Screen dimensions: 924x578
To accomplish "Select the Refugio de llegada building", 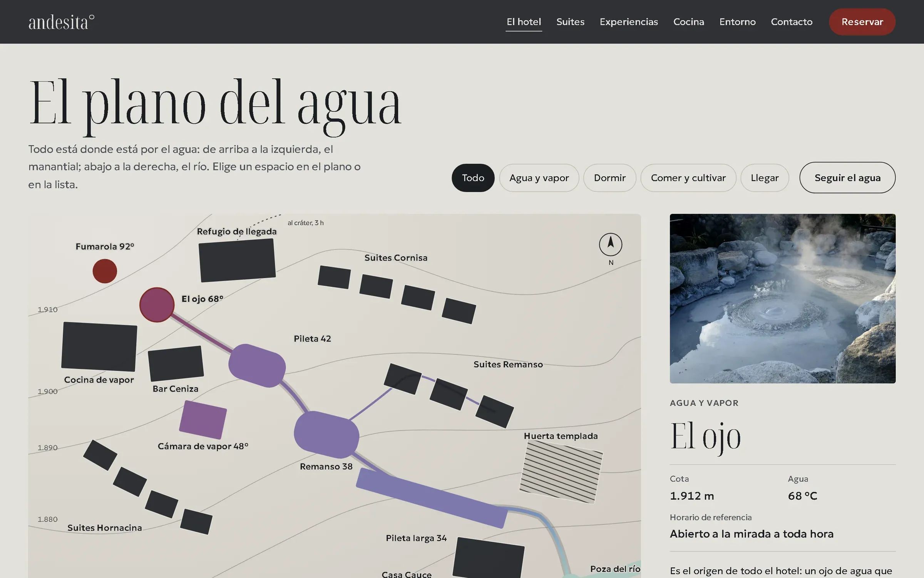I will 237,260.
